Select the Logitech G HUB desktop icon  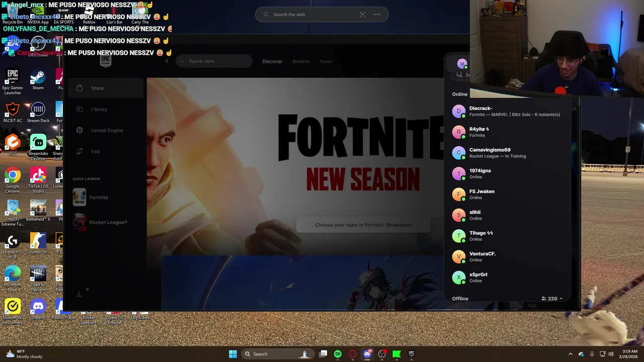pyautogui.click(x=13, y=246)
